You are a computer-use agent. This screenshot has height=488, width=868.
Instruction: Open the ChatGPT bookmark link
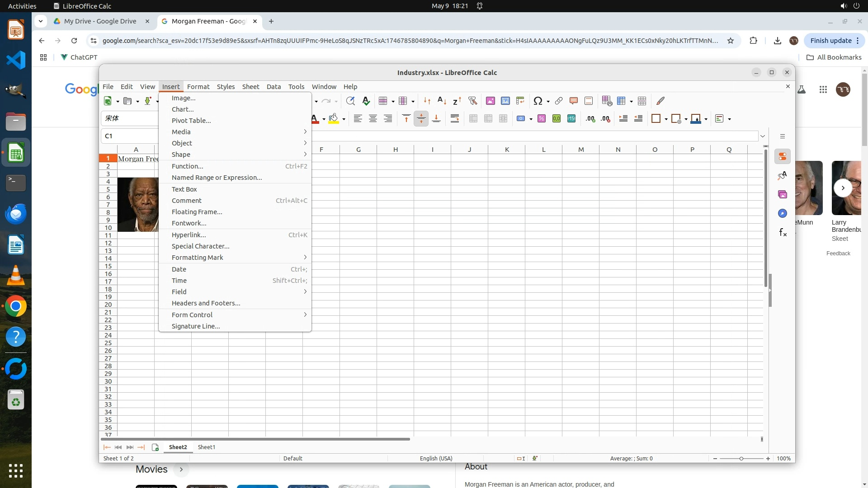click(x=79, y=57)
